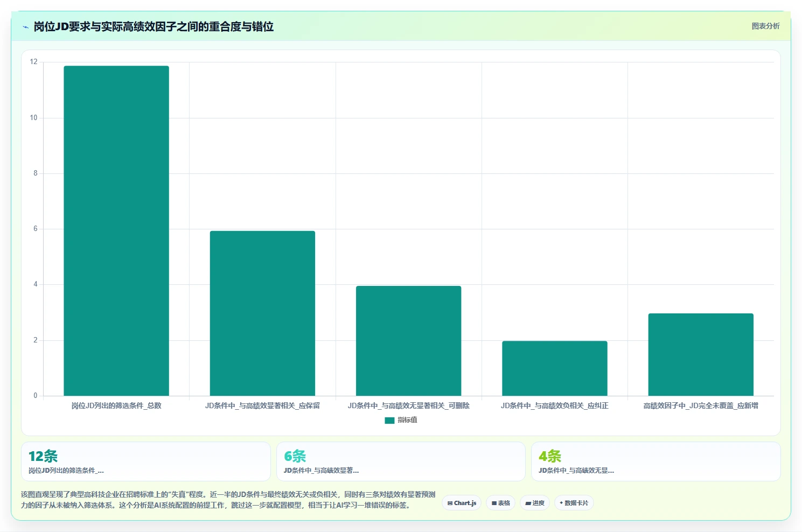Click the lightning icon beside the chart title
Image resolution: width=802 pixels, height=532 pixels.
(25, 27)
